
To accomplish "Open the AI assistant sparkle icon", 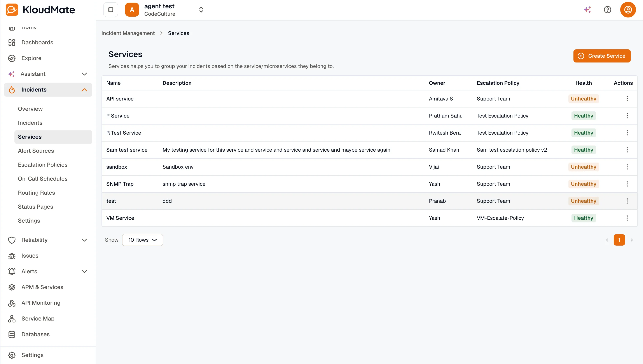I will [x=587, y=10].
